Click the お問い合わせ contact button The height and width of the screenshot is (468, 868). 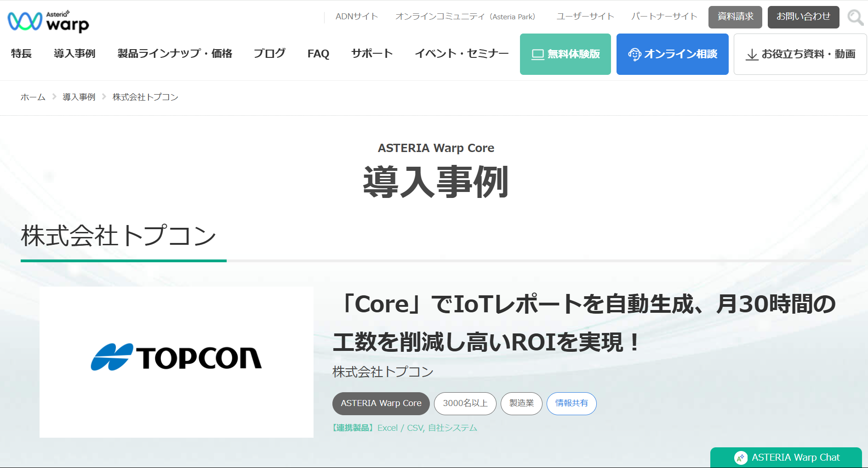click(803, 17)
